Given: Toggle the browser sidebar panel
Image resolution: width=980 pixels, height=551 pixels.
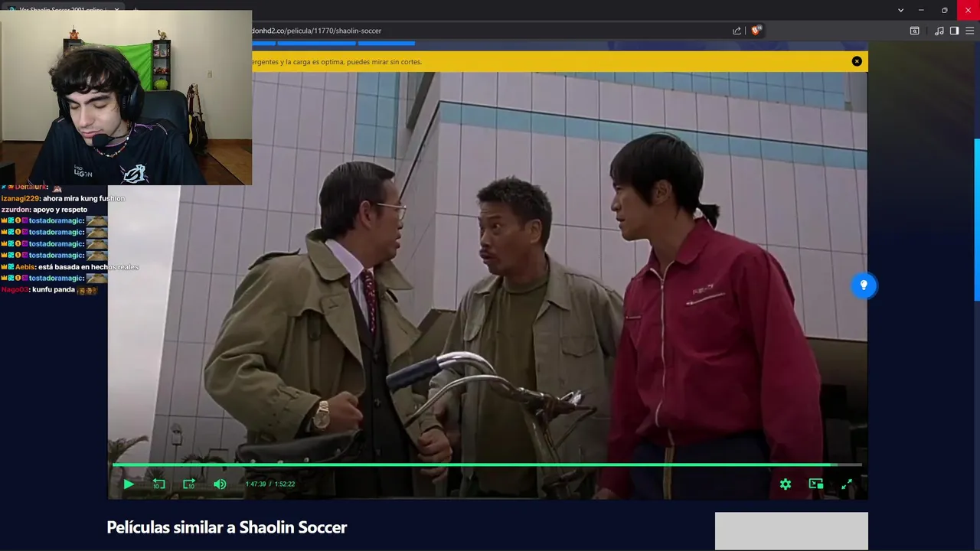Looking at the screenshot, I should click(x=954, y=31).
